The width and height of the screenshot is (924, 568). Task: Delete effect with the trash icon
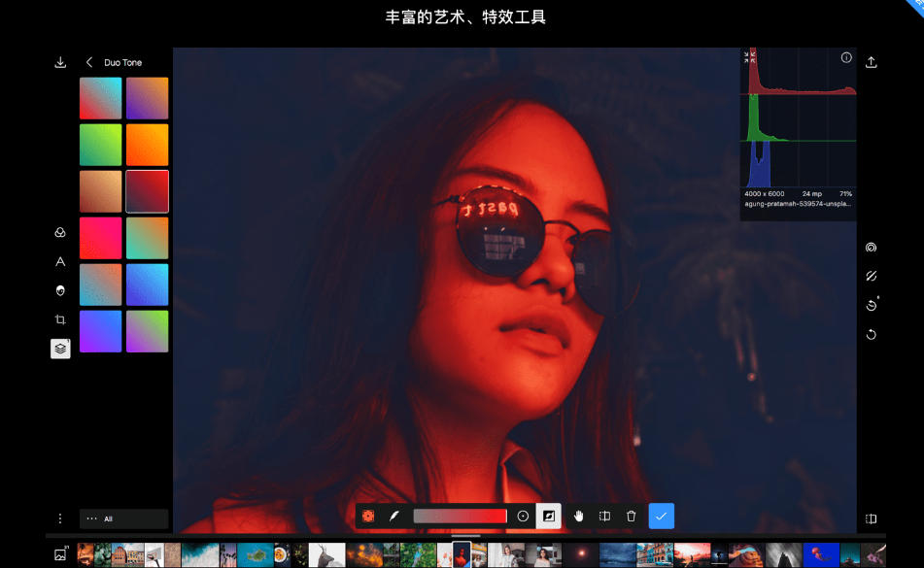pyautogui.click(x=632, y=517)
